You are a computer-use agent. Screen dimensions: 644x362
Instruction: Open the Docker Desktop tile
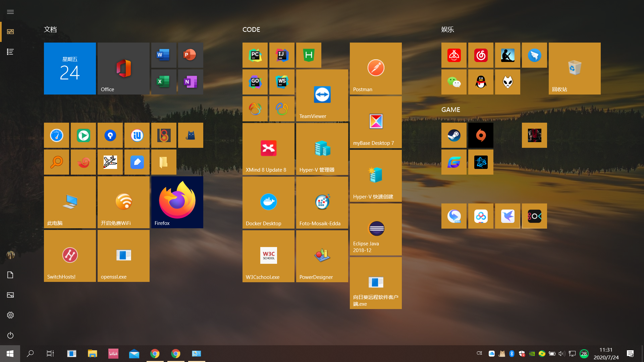268,202
